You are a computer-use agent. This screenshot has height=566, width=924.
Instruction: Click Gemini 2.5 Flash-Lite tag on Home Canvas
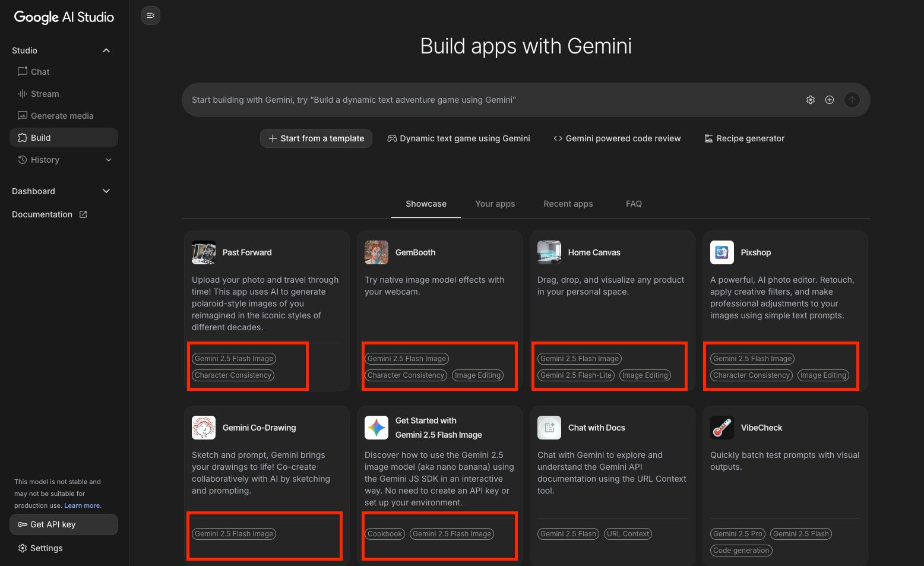coord(575,375)
